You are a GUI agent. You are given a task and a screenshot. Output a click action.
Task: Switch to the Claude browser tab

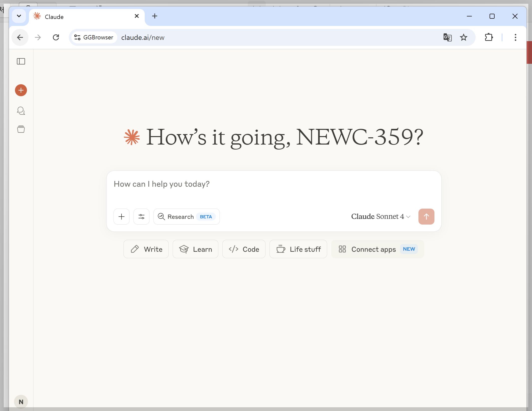pos(82,17)
